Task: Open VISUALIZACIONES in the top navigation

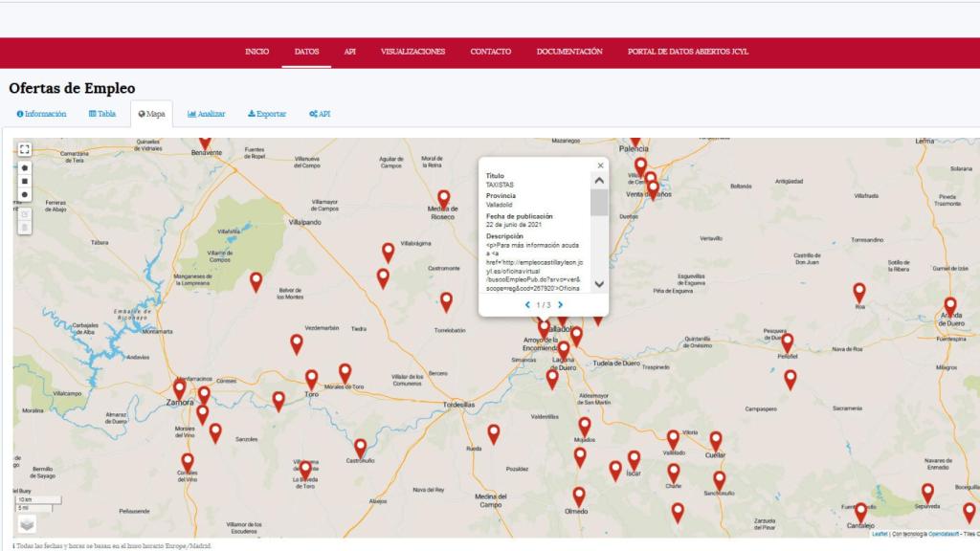Action: 412,52
